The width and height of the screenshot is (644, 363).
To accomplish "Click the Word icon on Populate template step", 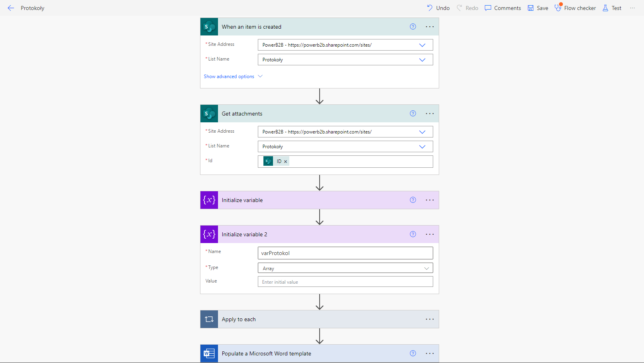I will (x=209, y=353).
